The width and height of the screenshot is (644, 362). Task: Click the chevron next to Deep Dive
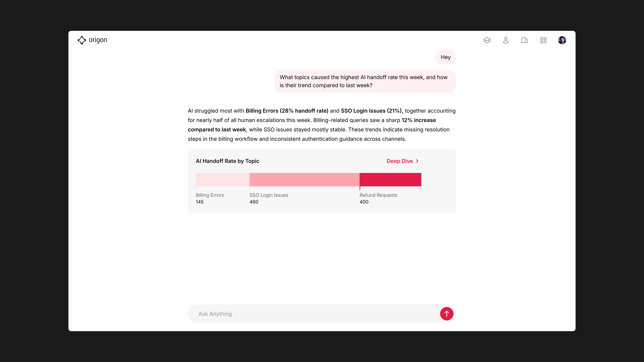click(x=417, y=161)
